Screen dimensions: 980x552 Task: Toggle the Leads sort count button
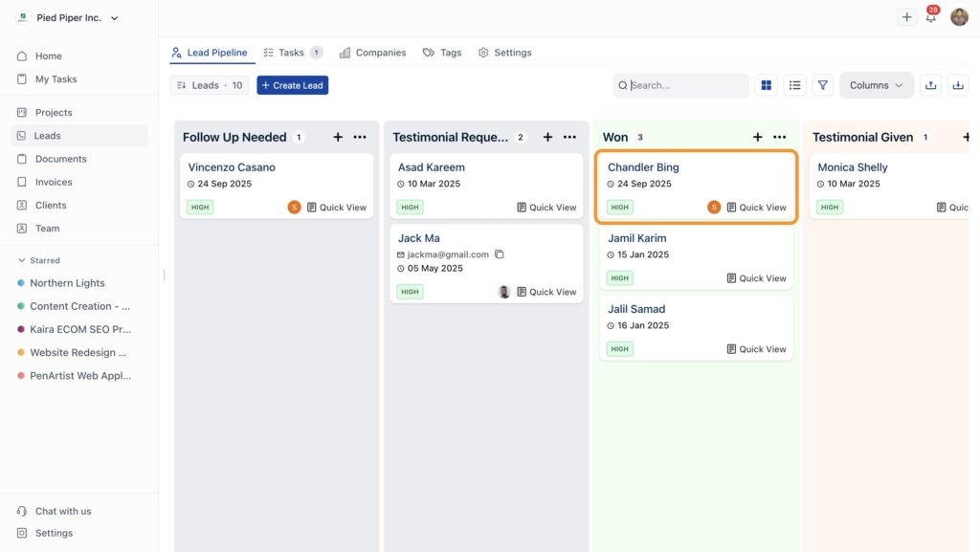click(x=209, y=85)
